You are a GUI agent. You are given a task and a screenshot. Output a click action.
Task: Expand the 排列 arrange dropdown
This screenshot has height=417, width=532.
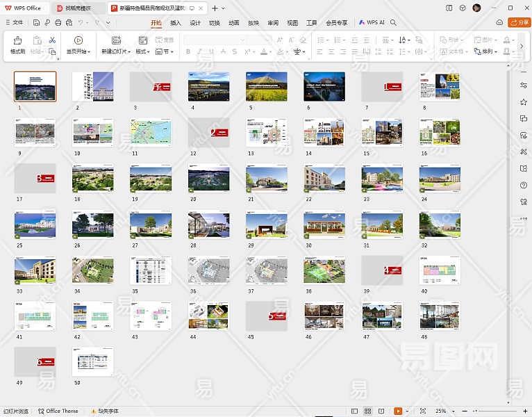pyautogui.click(x=487, y=51)
